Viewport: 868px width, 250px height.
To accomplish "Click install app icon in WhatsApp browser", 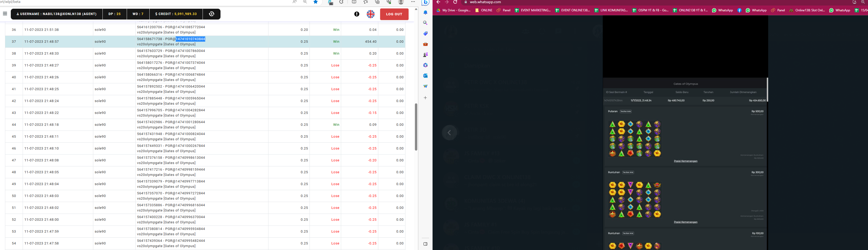I will coord(855,2).
